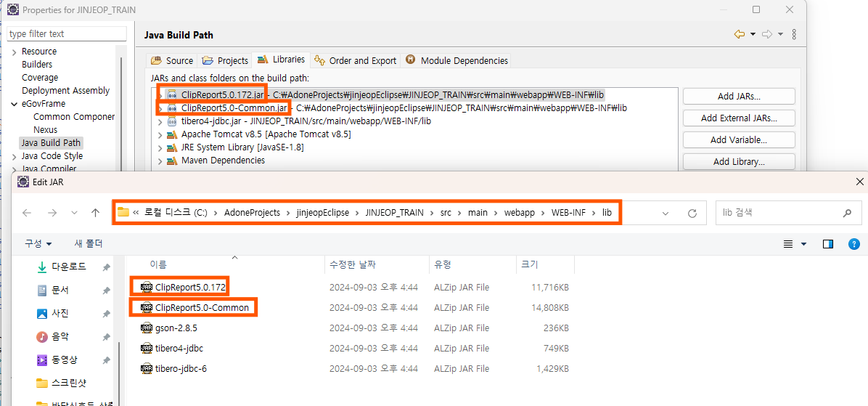
Task: Switch to the Order and Export tab
Action: [356, 60]
